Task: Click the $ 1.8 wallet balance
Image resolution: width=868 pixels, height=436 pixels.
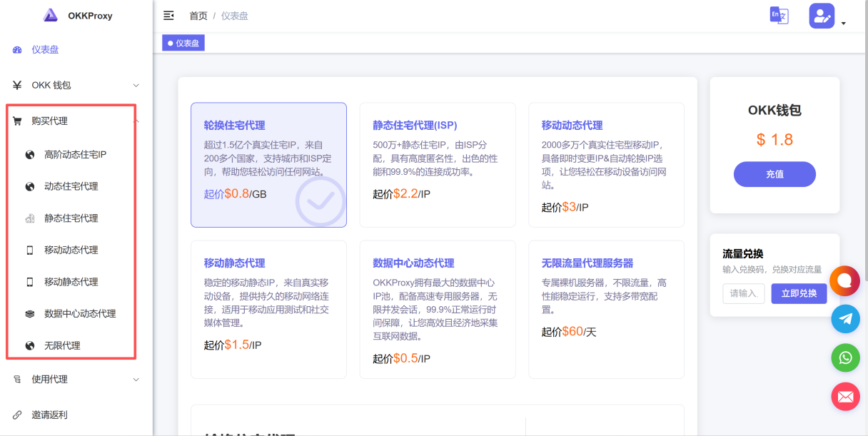Action: pyautogui.click(x=774, y=140)
